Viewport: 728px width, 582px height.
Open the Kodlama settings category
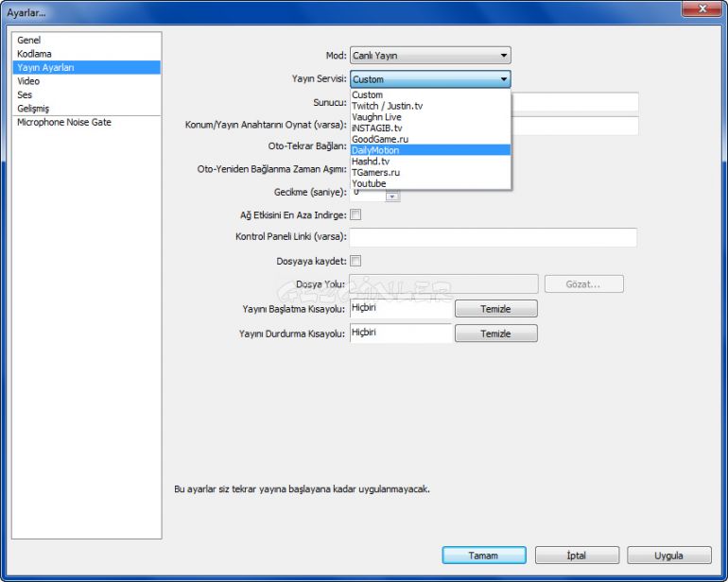tap(87, 54)
